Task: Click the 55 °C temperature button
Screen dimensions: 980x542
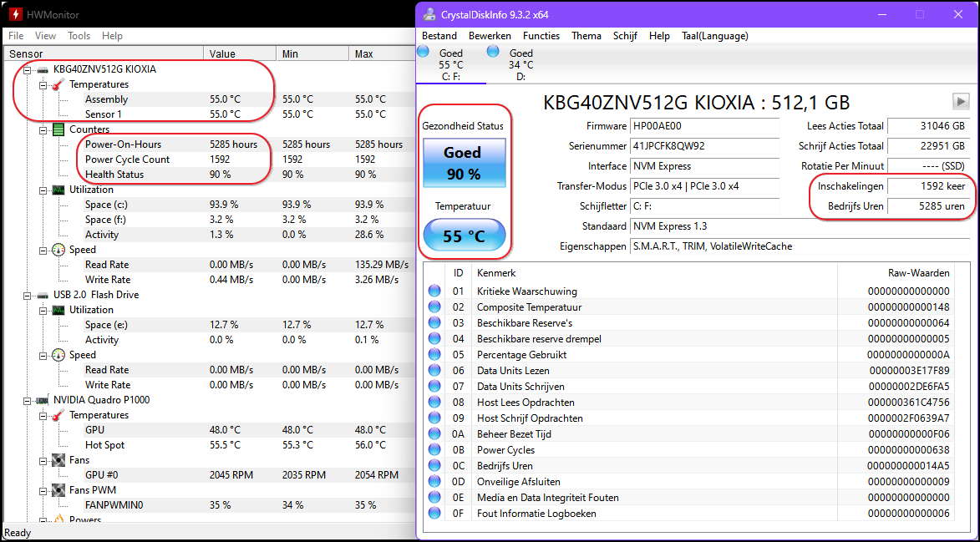Action: (x=465, y=236)
